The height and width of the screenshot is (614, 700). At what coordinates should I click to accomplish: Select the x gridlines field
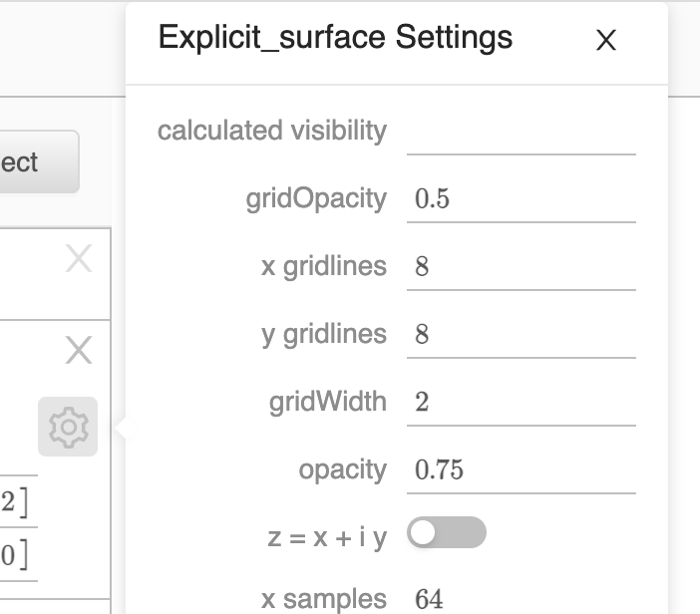click(521, 267)
